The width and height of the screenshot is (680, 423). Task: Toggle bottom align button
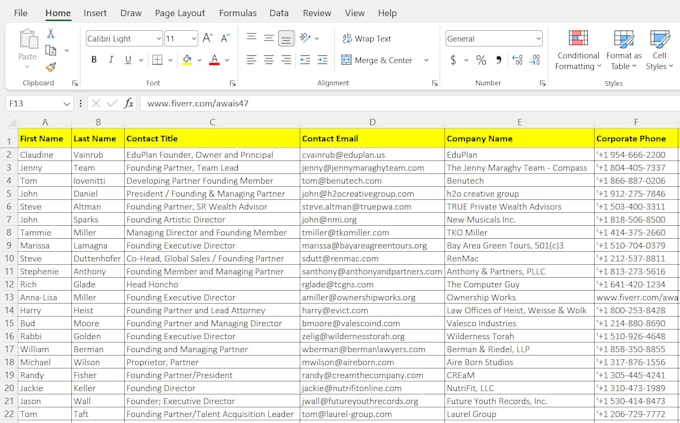pyautogui.click(x=286, y=39)
